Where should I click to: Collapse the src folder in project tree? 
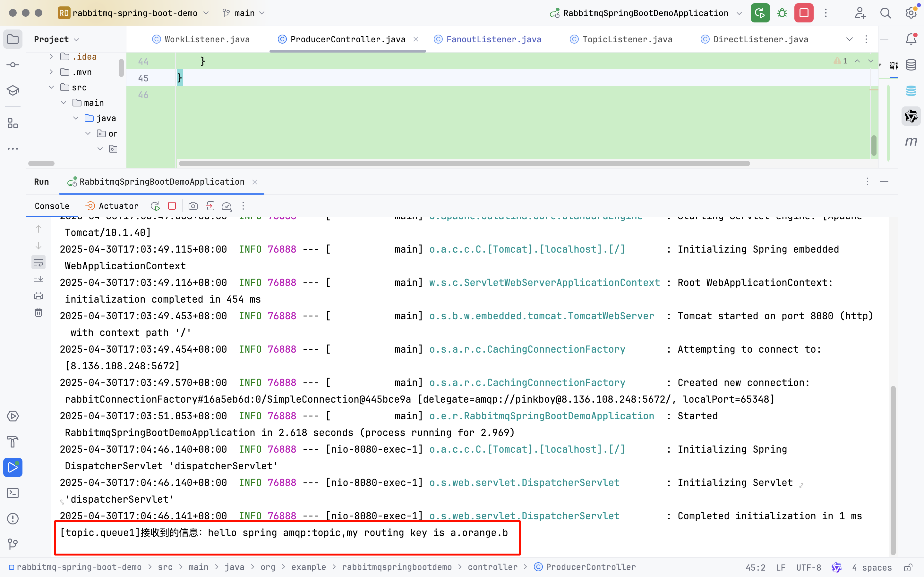[51, 88]
